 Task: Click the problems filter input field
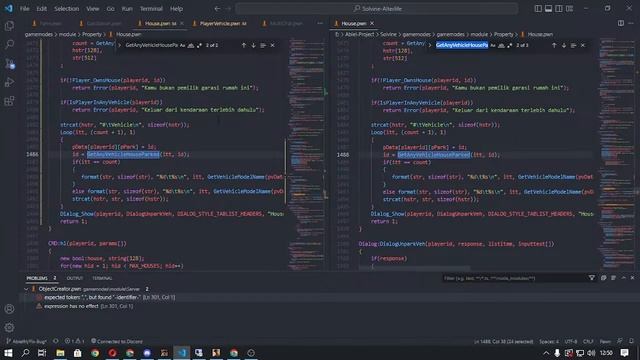click(514, 278)
